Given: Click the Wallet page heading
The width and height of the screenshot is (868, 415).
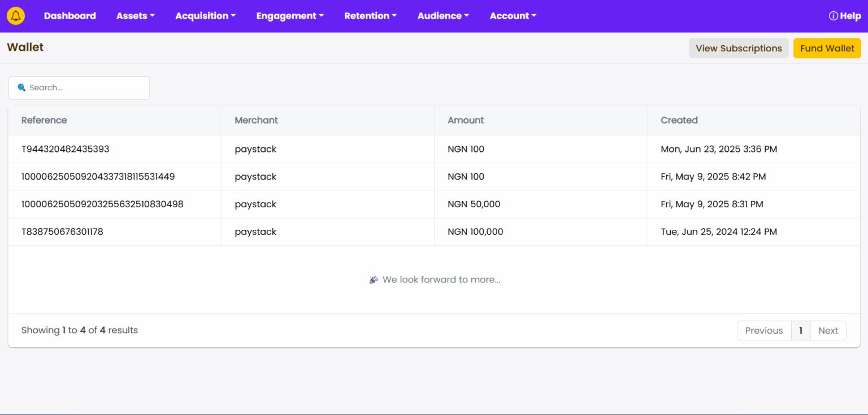Looking at the screenshot, I should tap(25, 47).
